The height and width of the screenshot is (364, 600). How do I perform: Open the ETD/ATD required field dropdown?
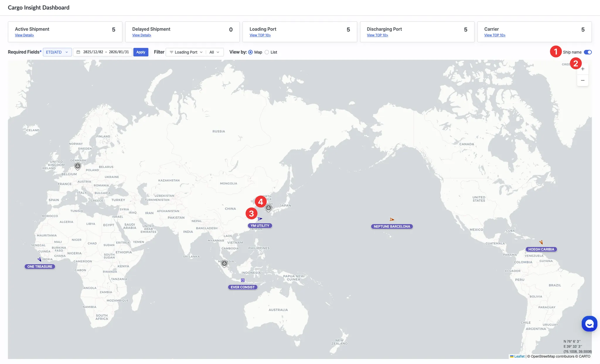tap(57, 52)
